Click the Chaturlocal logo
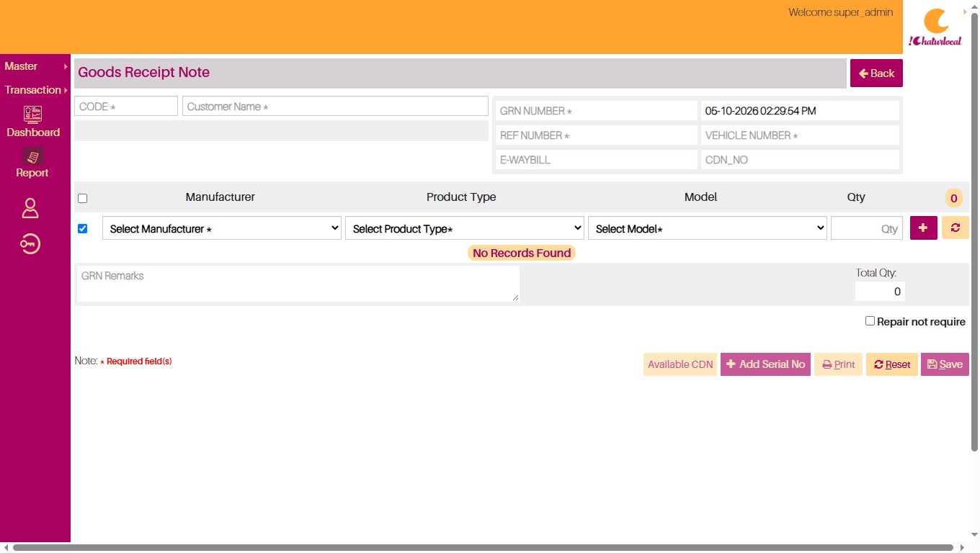This screenshot has width=980, height=553. (x=935, y=27)
